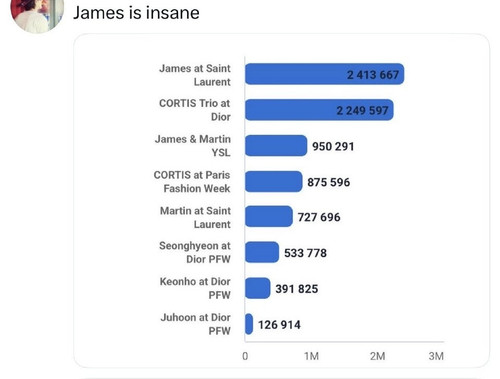Screen dimensions: 500x379
Task: Click the 2 413 667 value label
Action: 373,75
